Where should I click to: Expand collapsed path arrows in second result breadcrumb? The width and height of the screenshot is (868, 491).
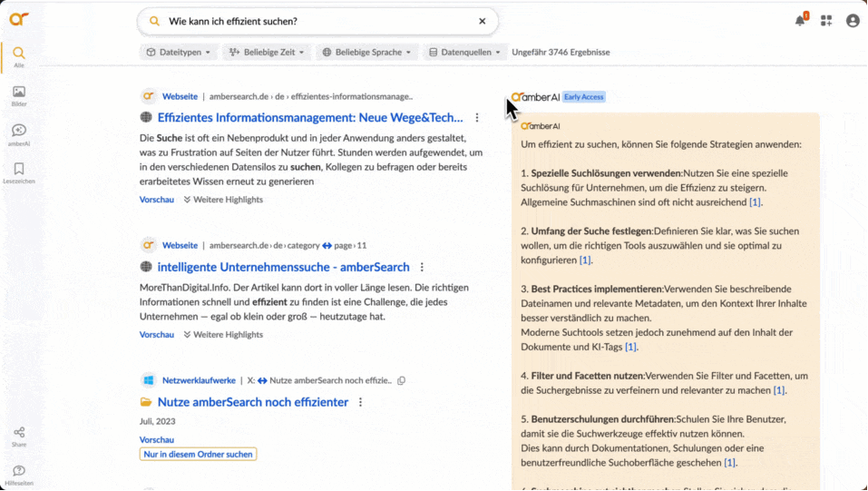coord(327,245)
